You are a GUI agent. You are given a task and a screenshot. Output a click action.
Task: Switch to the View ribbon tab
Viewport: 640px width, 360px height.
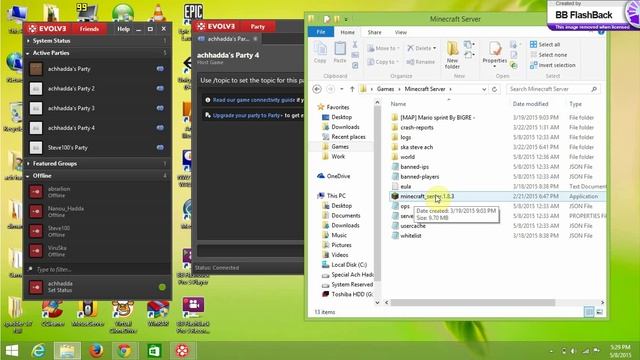pos(400,32)
